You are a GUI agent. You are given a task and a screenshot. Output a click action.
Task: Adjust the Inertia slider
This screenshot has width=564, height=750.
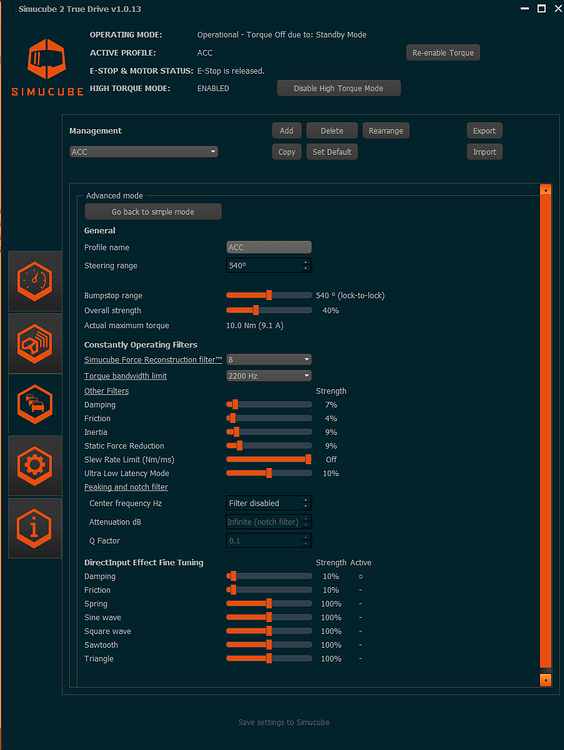point(269,432)
